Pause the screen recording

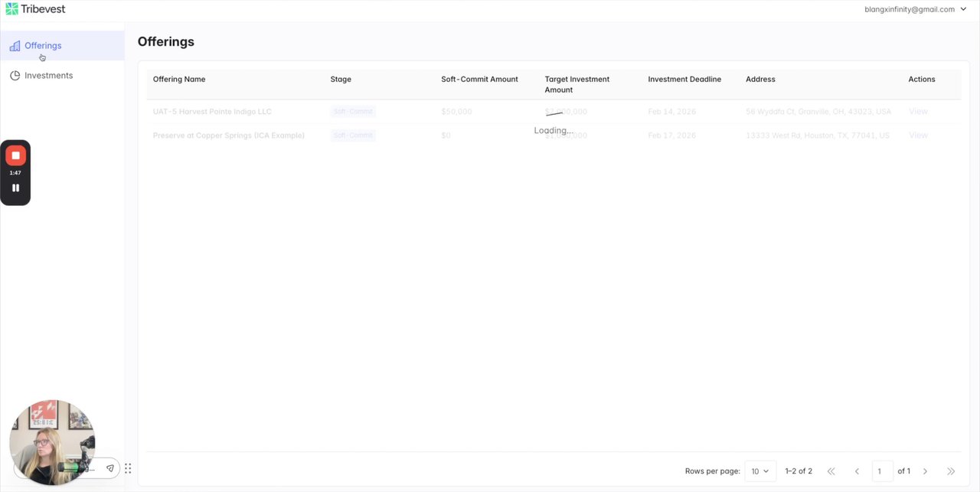(x=15, y=187)
